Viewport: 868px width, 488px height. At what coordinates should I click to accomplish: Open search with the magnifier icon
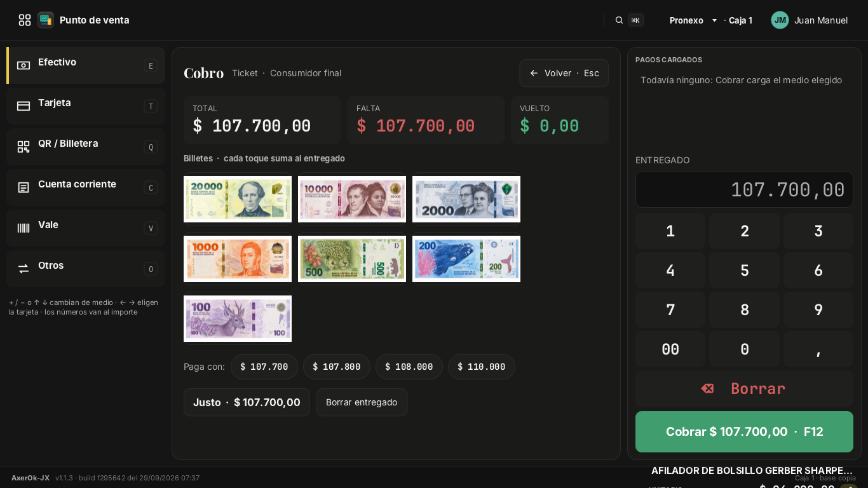coord(619,20)
